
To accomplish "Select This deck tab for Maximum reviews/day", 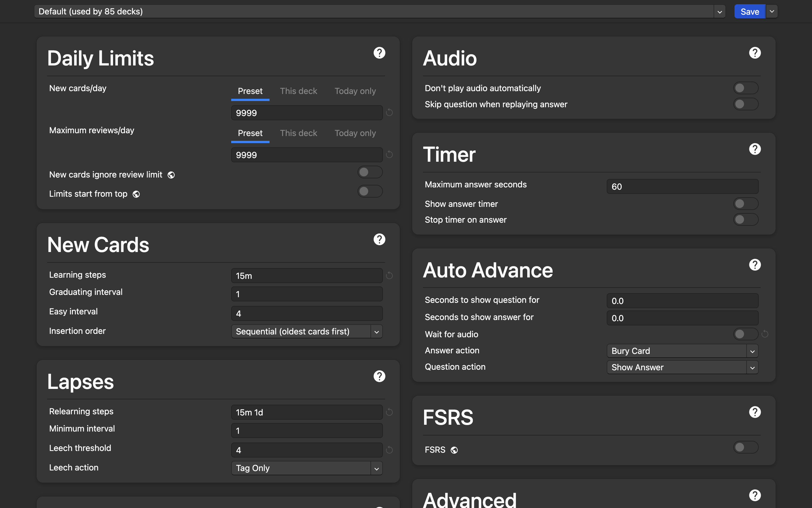I will [298, 133].
